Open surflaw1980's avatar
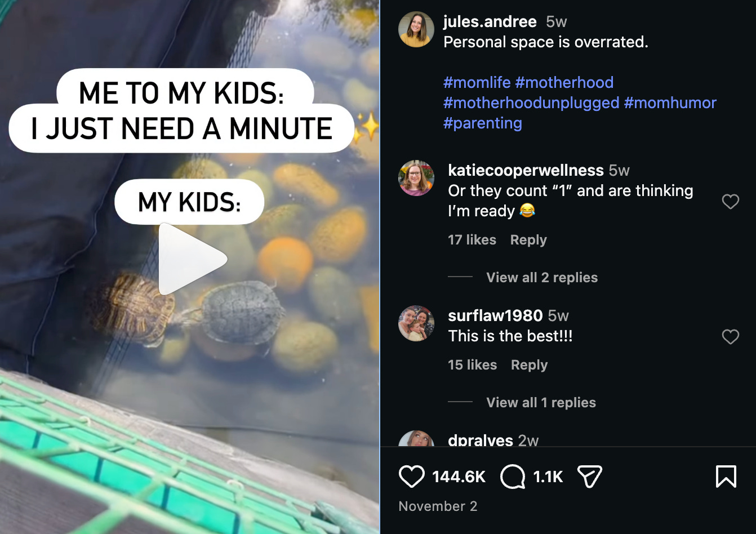 tap(416, 323)
